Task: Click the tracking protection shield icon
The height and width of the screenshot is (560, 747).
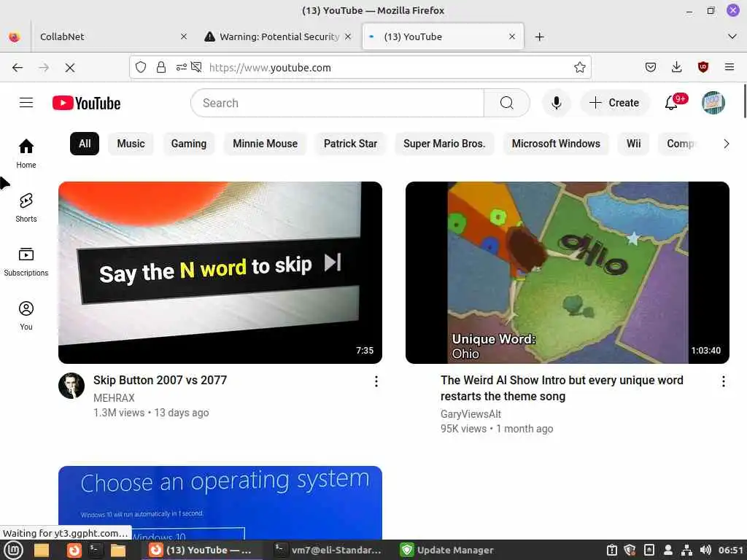Action: pyautogui.click(x=141, y=68)
